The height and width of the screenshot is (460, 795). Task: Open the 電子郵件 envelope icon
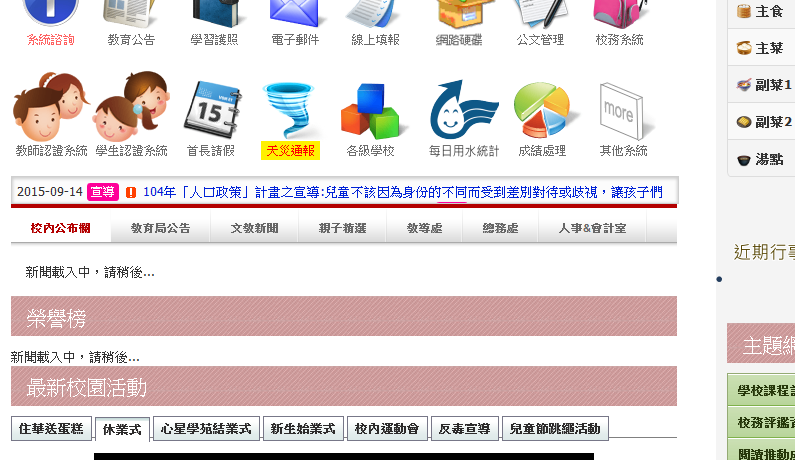click(295, 14)
